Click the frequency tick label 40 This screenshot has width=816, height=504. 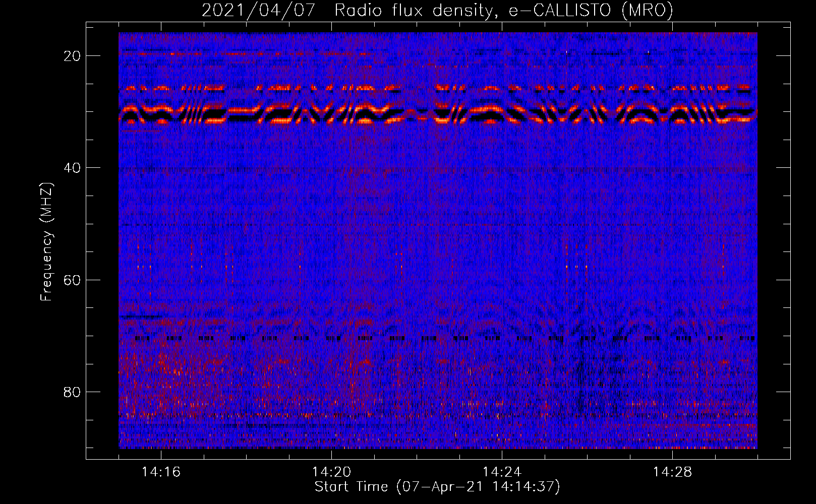(73, 168)
